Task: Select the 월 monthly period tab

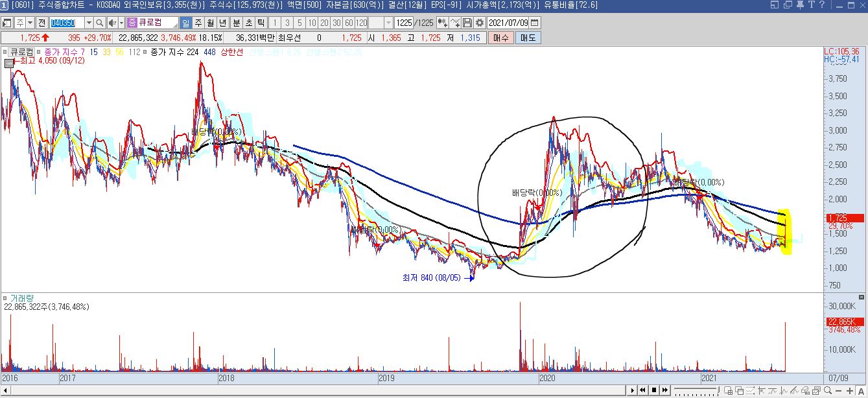Action: (210, 23)
